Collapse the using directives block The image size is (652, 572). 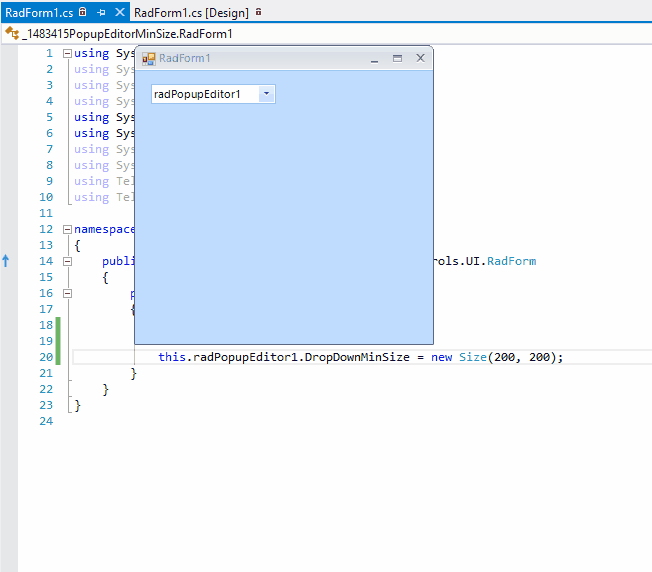tap(67, 53)
